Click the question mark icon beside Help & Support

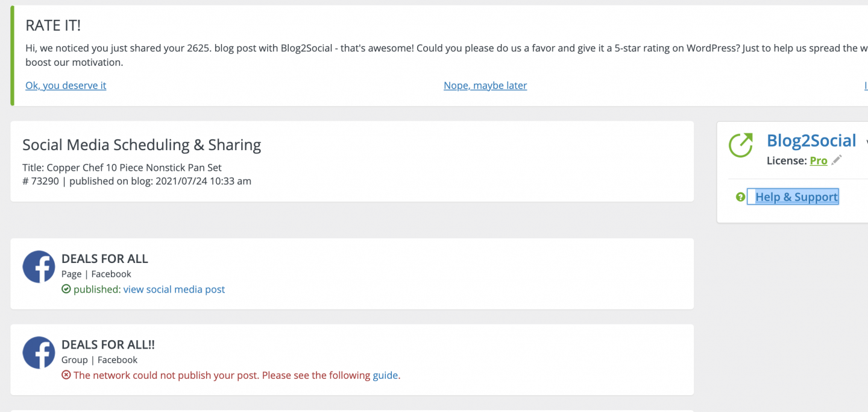[740, 197]
